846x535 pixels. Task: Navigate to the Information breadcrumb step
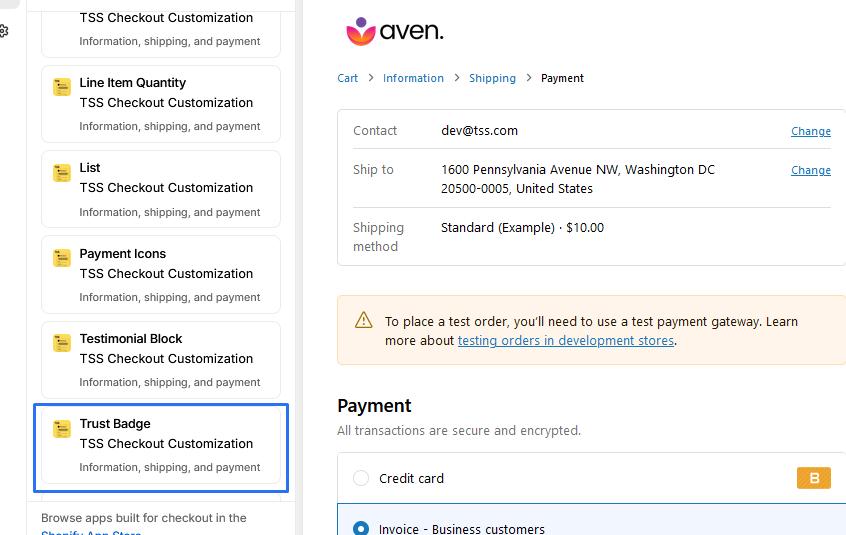[x=413, y=78]
